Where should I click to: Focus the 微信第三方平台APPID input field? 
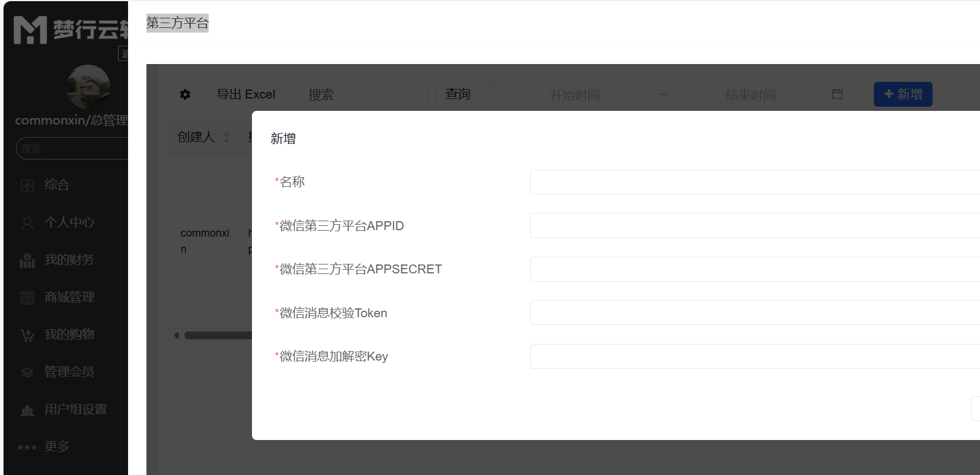(x=754, y=225)
